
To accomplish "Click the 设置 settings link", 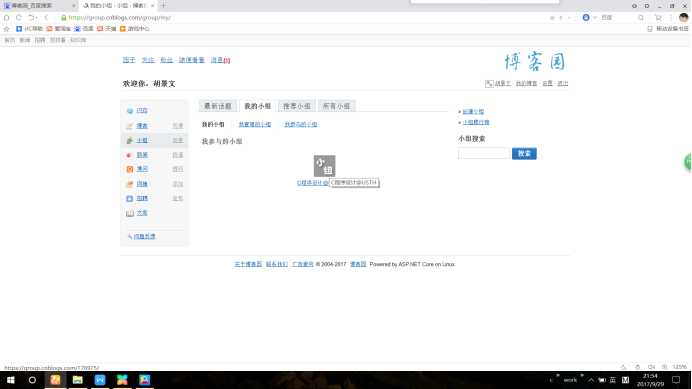I will [547, 83].
